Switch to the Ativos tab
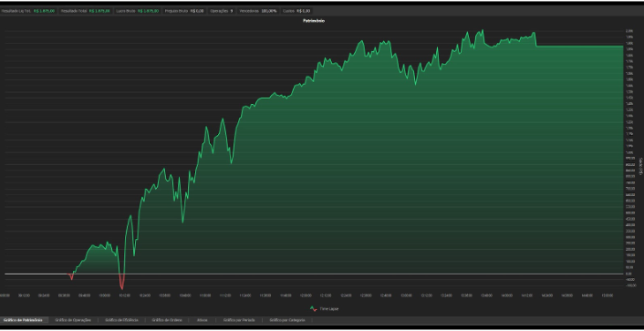Viewport: 644px width, 331px height. tap(203, 320)
